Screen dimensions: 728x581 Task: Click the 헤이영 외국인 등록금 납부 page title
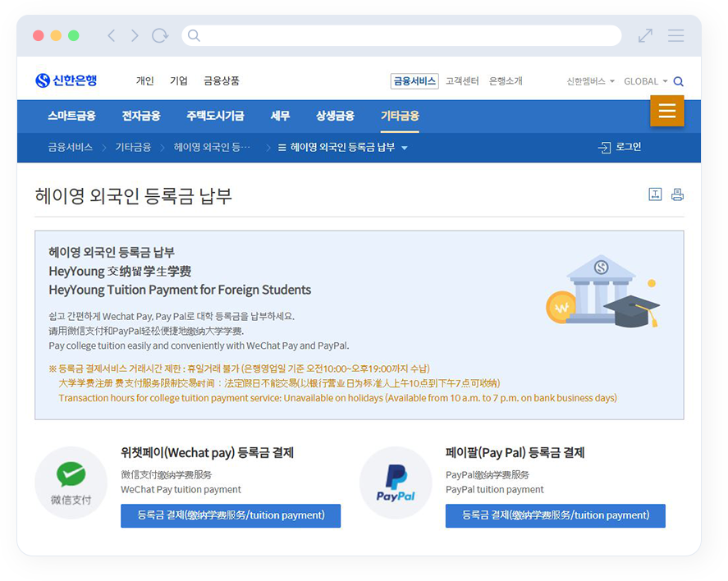coord(133,196)
